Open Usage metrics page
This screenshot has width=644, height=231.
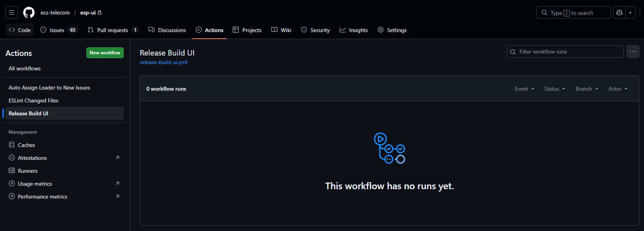pyautogui.click(x=64, y=184)
